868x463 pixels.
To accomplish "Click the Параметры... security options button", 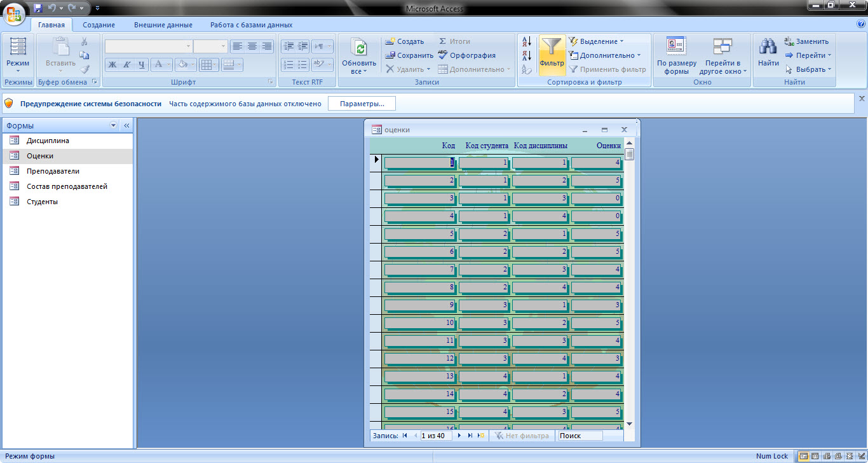I will click(x=362, y=104).
